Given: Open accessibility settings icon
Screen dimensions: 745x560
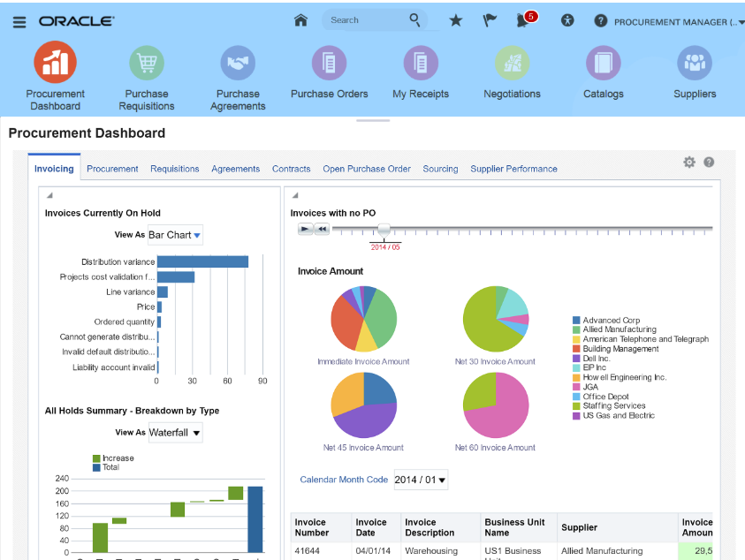Looking at the screenshot, I should pyautogui.click(x=567, y=20).
